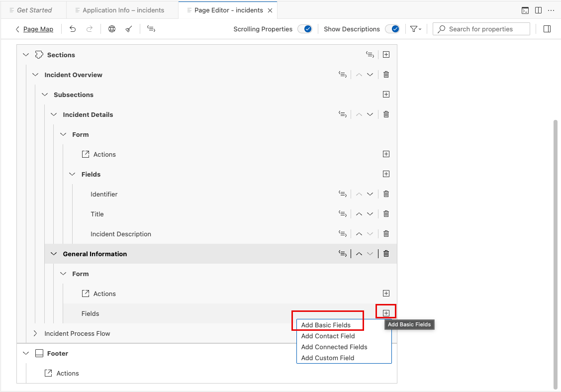Click the undo arrow in toolbar
Image resolution: width=561 pixels, height=392 pixels.
click(73, 29)
